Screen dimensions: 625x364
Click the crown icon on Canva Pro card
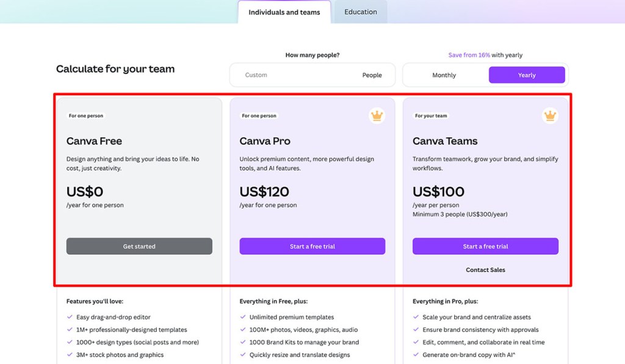point(377,115)
